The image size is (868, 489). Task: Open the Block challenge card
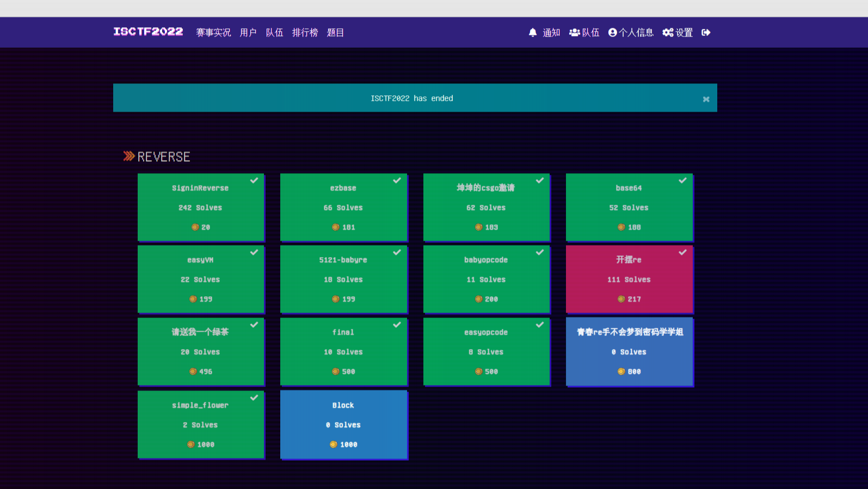(343, 424)
